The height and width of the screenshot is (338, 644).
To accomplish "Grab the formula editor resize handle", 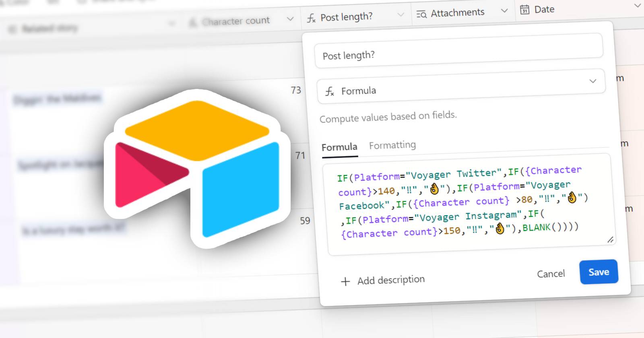I will coord(610,240).
